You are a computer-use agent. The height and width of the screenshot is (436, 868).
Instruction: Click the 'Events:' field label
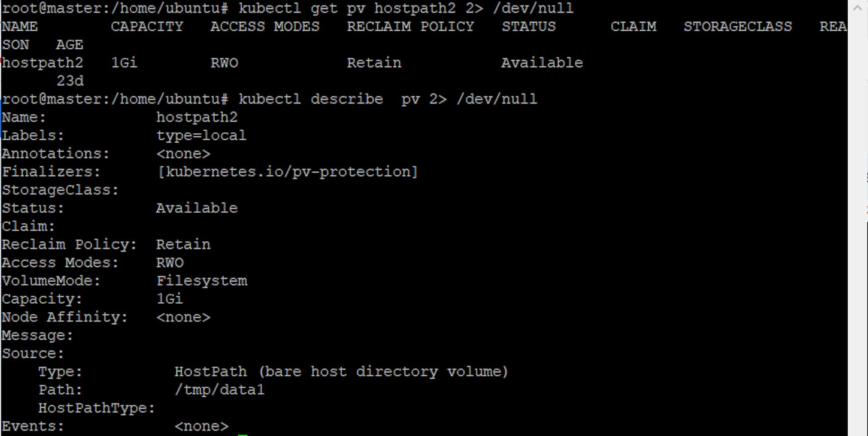click(x=33, y=426)
